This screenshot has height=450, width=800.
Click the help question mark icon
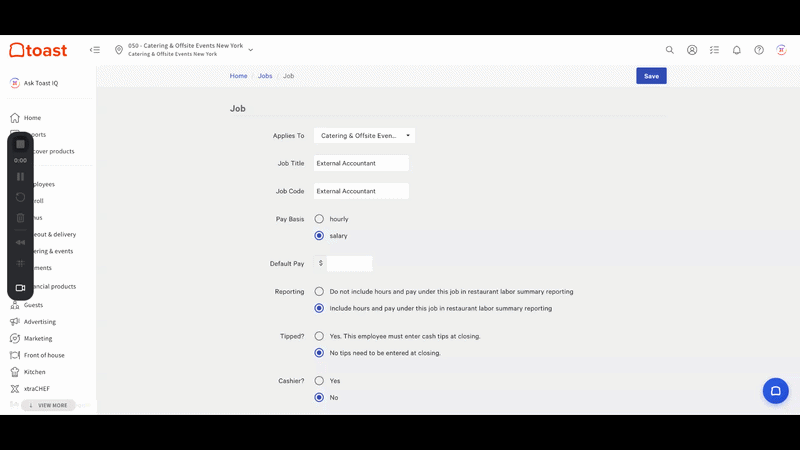(x=759, y=49)
